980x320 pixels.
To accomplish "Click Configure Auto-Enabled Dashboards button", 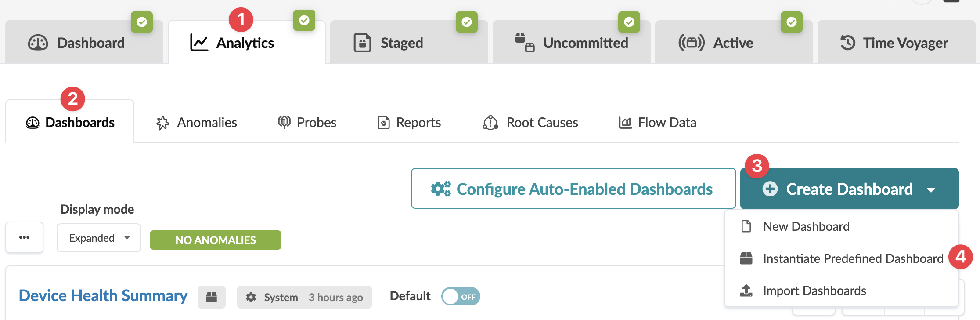I will click(573, 189).
